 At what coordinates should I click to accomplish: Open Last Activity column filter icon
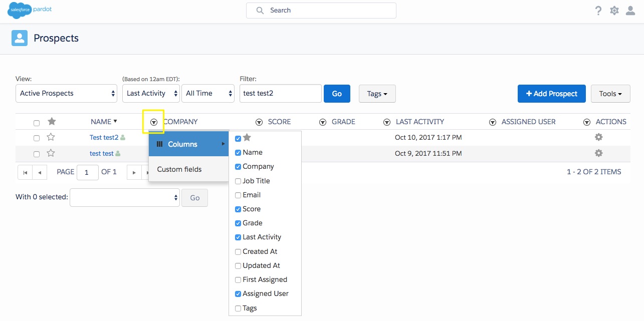point(387,122)
